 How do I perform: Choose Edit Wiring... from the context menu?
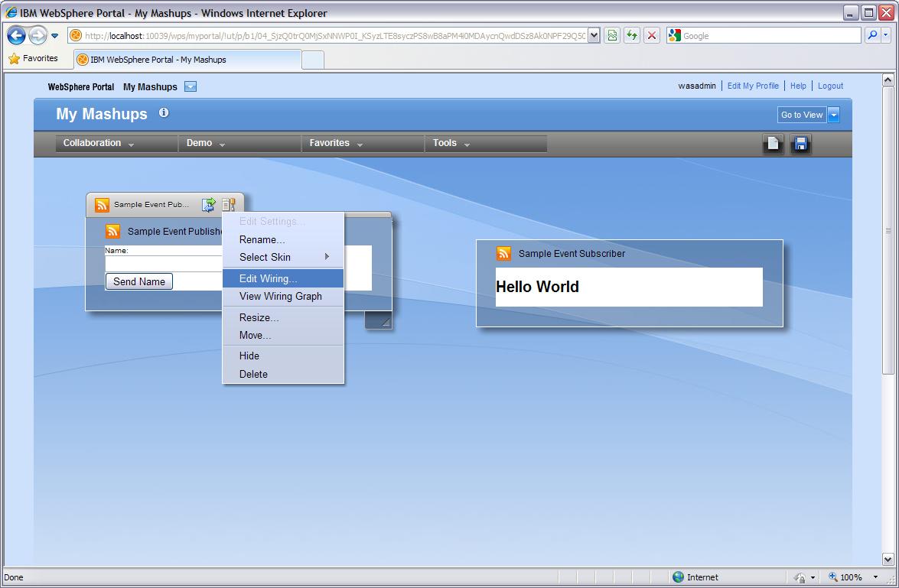[x=283, y=278]
